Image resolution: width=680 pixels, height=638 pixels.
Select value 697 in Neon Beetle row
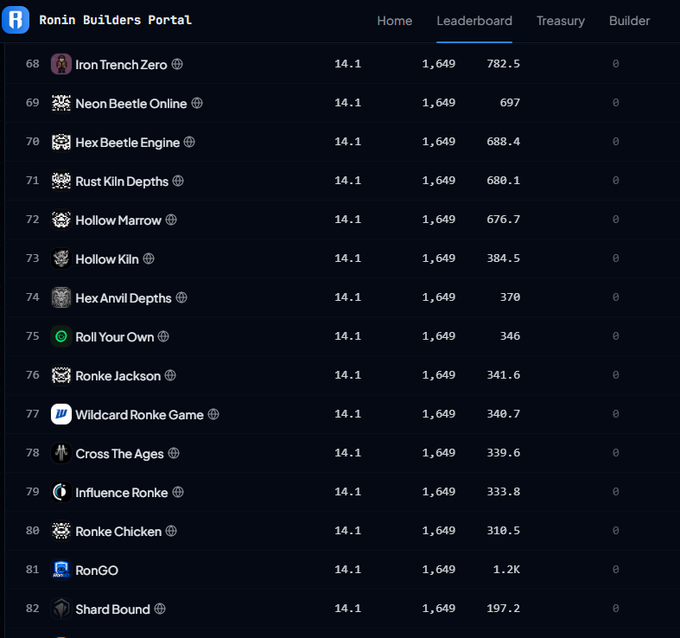coord(510,103)
